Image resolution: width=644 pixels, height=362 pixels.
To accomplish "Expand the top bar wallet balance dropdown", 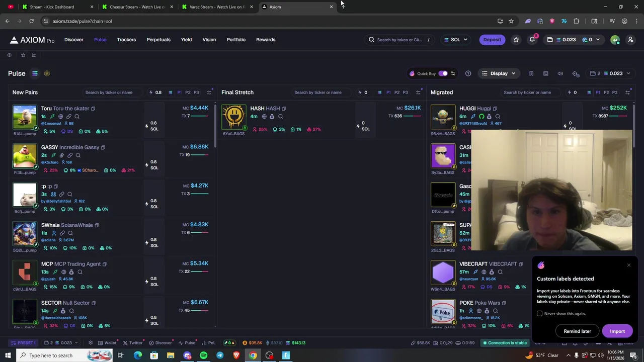I will tap(573, 40).
